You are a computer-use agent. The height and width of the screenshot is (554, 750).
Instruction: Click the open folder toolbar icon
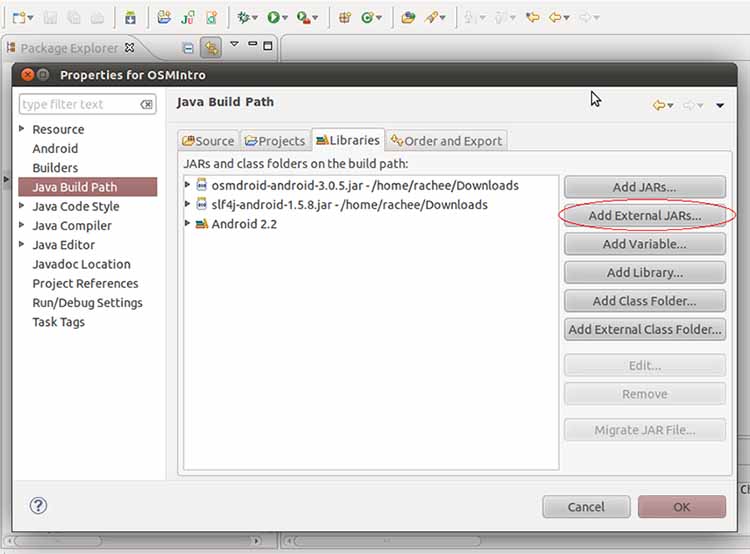point(164,17)
